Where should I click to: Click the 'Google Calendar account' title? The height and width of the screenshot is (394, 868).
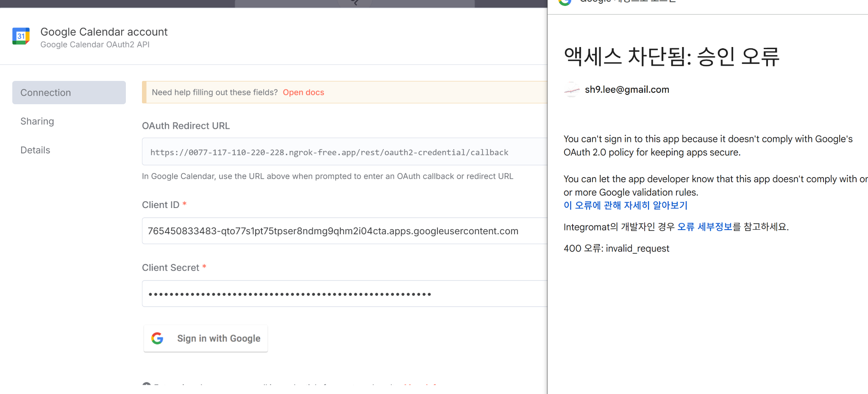(104, 32)
